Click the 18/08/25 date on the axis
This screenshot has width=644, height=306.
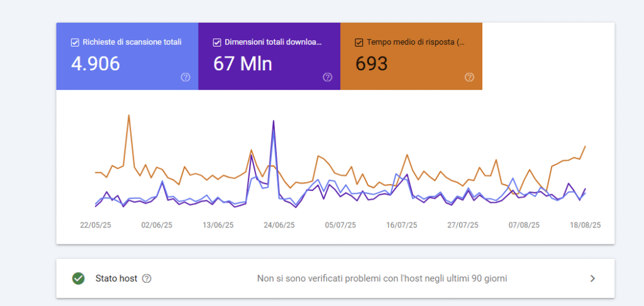[x=586, y=224]
